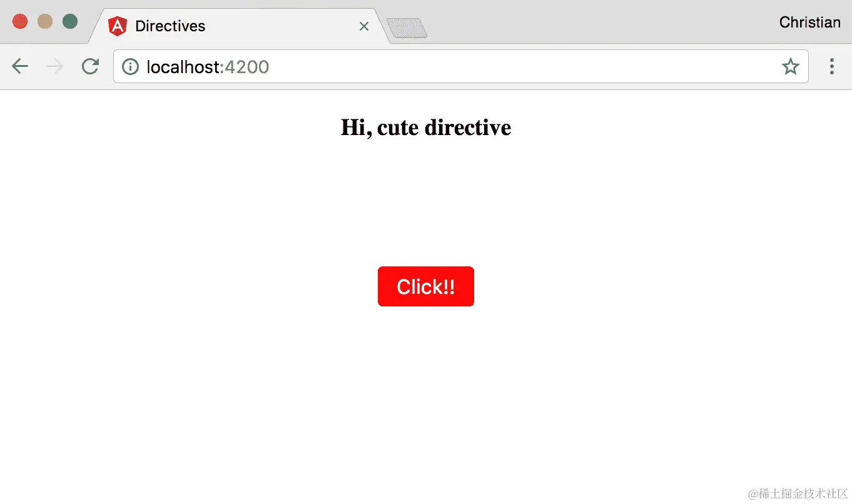The width and height of the screenshot is (852, 504).
Task: Minimize the window with the yellow button
Action: click(45, 21)
